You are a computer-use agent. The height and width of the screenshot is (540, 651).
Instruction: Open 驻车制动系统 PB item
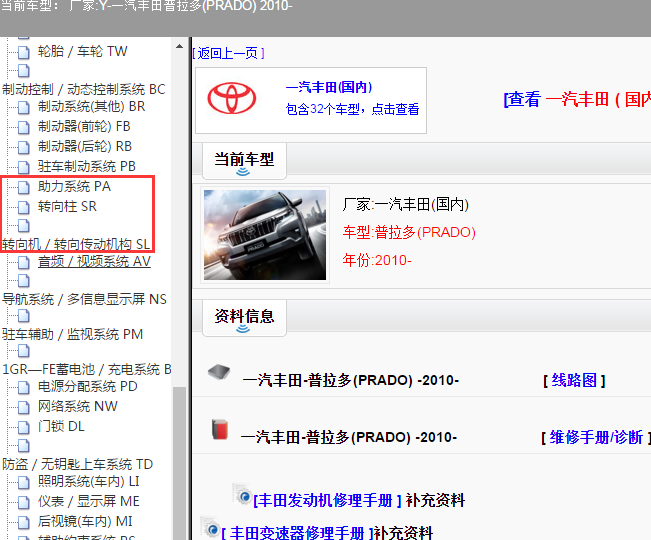pyautogui.click(x=86, y=166)
